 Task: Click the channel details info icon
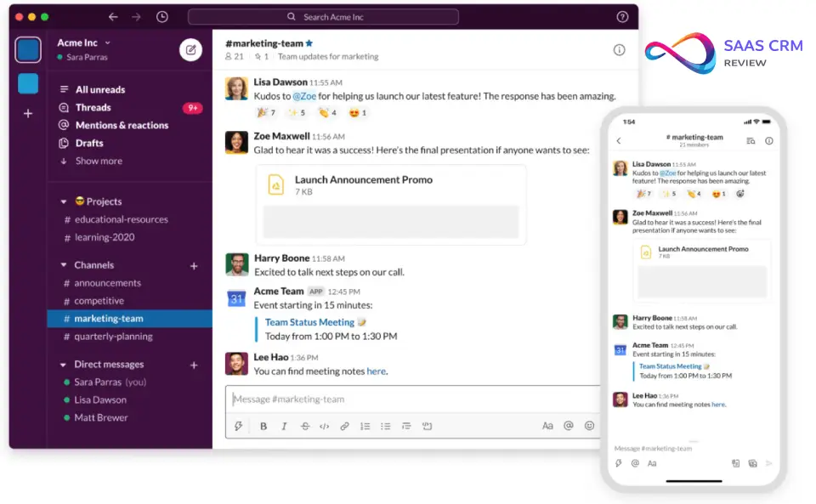coord(619,49)
